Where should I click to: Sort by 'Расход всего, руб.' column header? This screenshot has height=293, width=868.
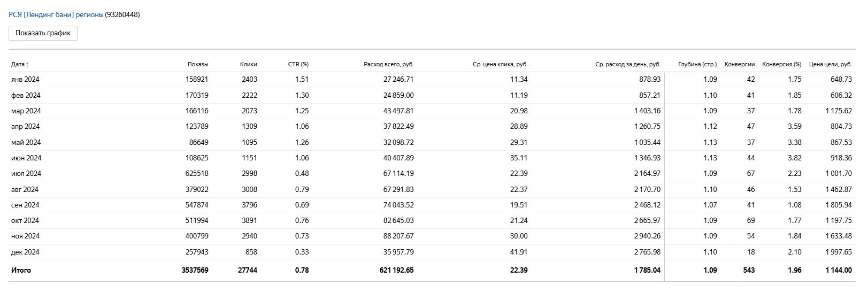pyautogui.click(x=389, y=64)
